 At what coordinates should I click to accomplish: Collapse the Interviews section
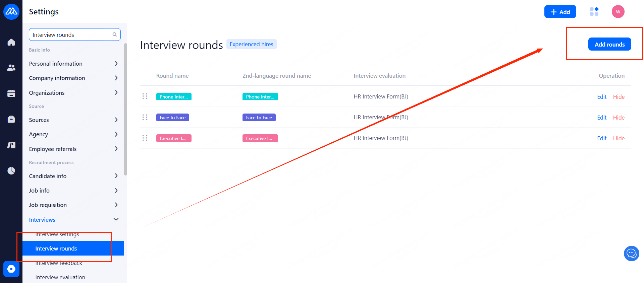(116, 219)
